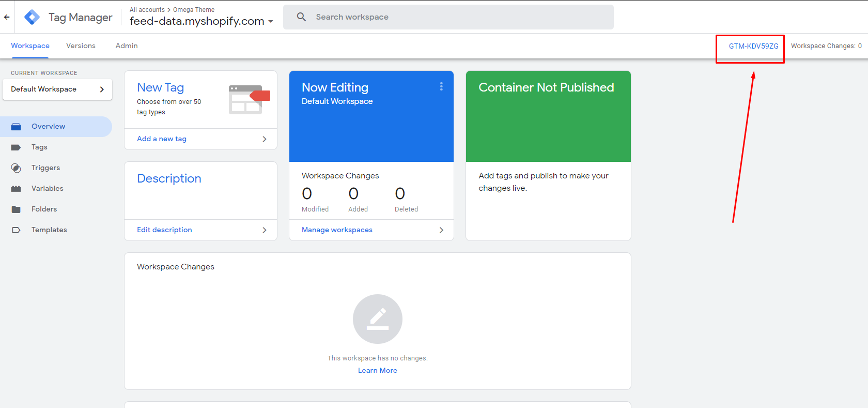Open the Admin tab
The width and height of the screenshot is (868, 408).
click(x=127, y=46)
